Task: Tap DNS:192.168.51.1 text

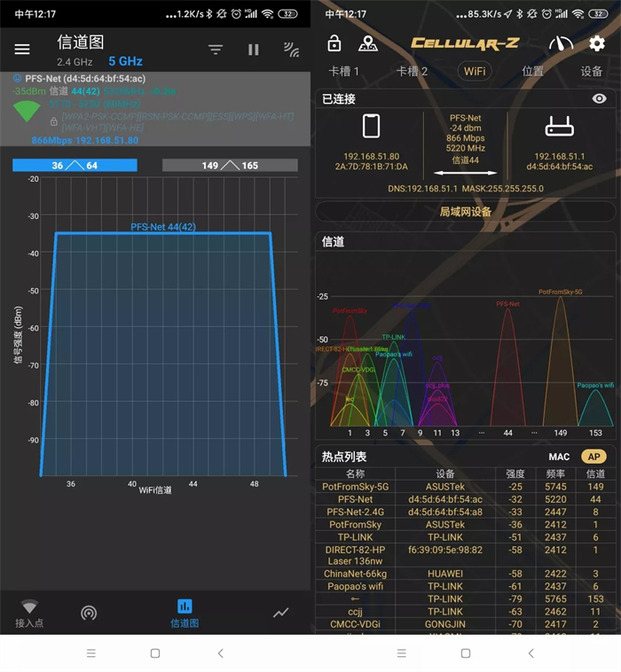Action: pos(422,189)
